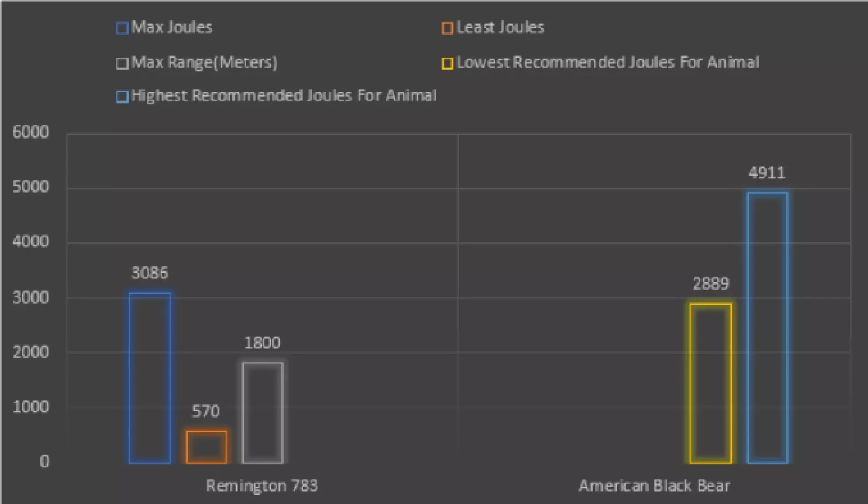This screenshot has width=868, height=504.
Task: Click the 6000 value on vertical axis
Action: [x=31, y=132]
